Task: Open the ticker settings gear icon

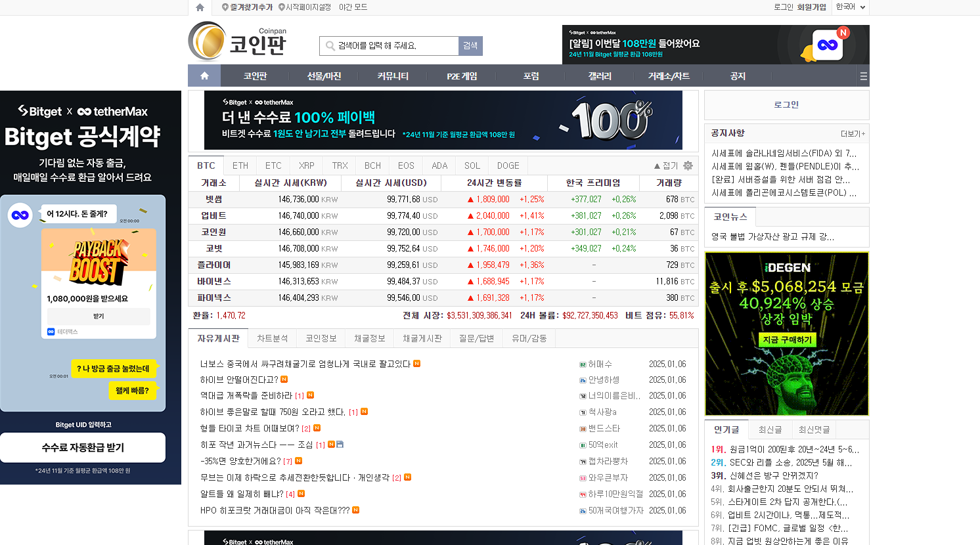Action: tap(688, 165)
